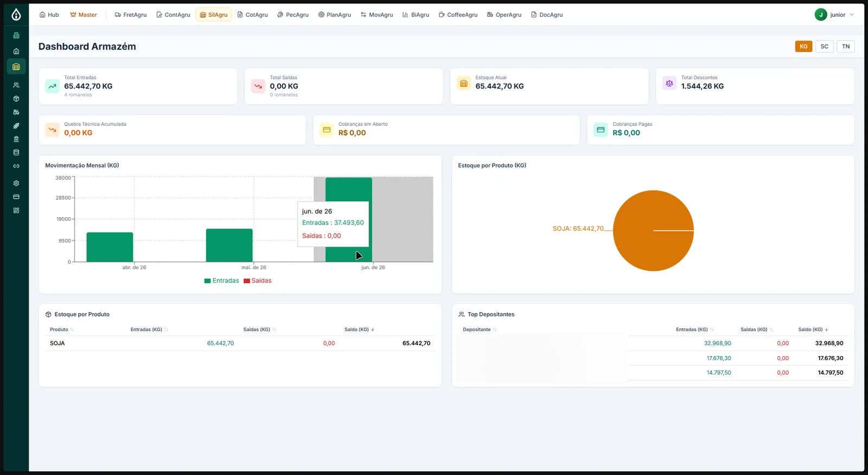Sort Top Depositantes by Saídas (KG)
Image resolution: width=868 pixels, height=475 pixels.
[757, 330]
